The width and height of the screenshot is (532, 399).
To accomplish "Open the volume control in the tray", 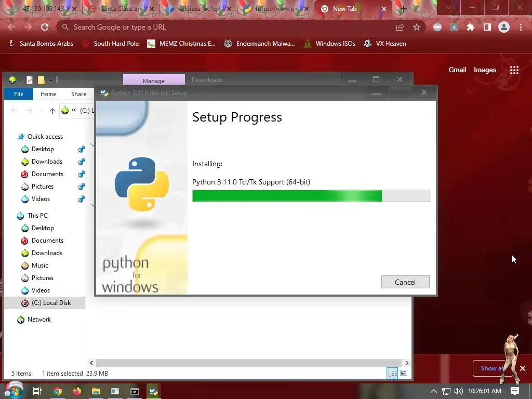I will coord(458,391).
